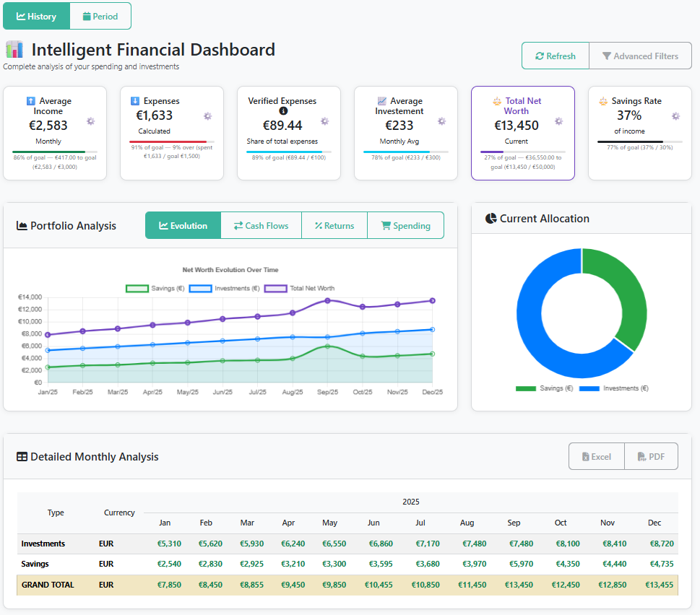This screenshot has height=615, width=700.
Task: Toggle Savings (€) series in line chart legend
Action: click(x=155, y=288)
